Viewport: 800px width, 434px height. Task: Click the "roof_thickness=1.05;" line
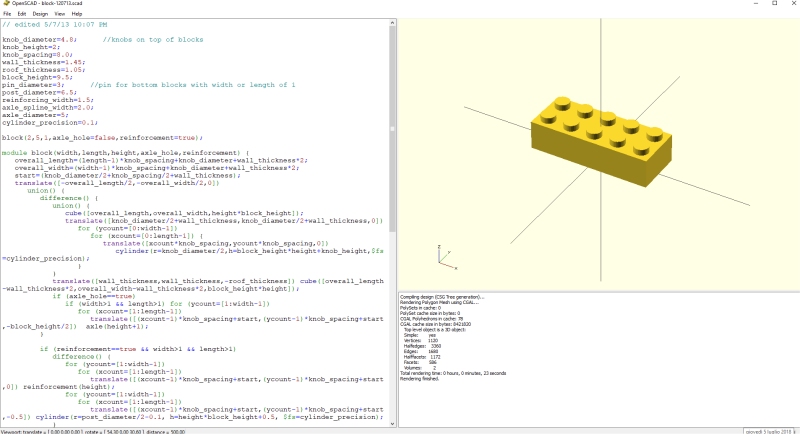44,70
